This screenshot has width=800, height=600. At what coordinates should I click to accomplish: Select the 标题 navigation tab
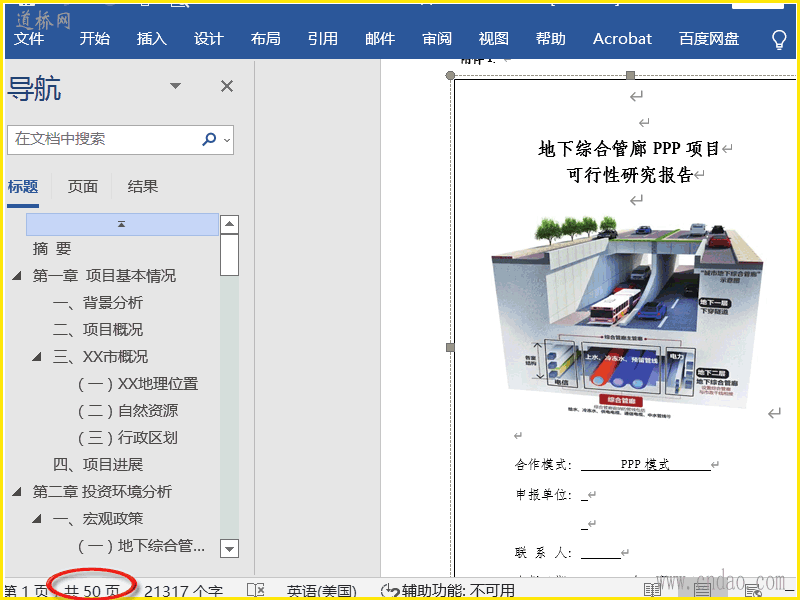[x=23, y=187]
